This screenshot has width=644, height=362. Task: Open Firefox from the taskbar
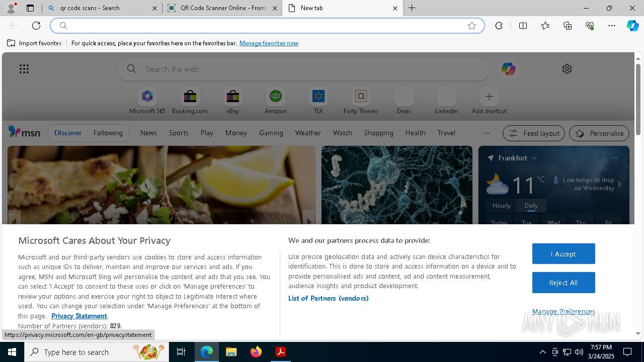[256, 352]
